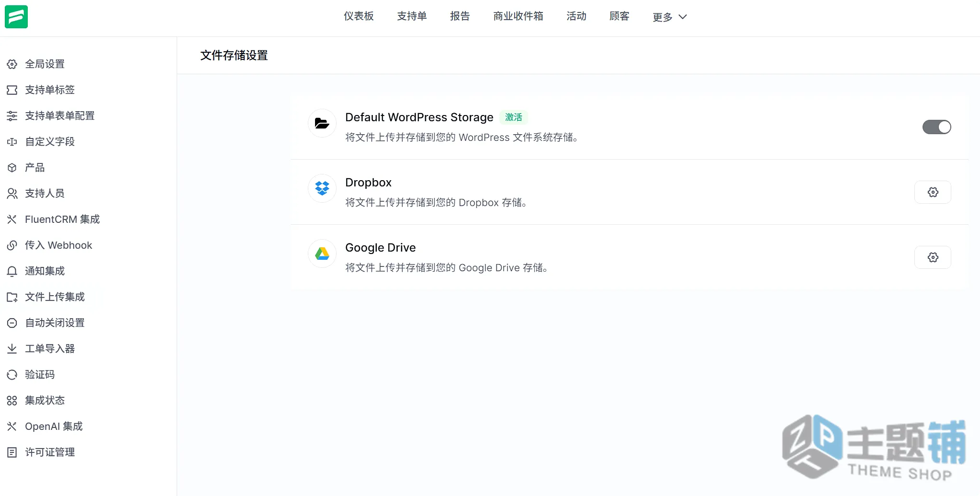Viewport: 980px width, 496px height.
Task: Click the box icon beside 产品
Action: [12, 168]
